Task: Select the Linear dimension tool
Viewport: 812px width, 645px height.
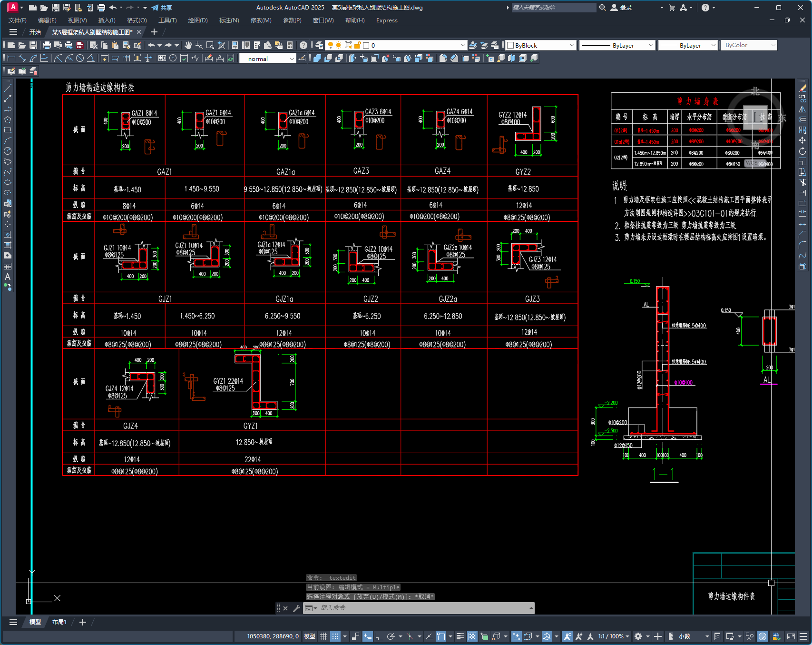Action: click(x=11, y=58)
